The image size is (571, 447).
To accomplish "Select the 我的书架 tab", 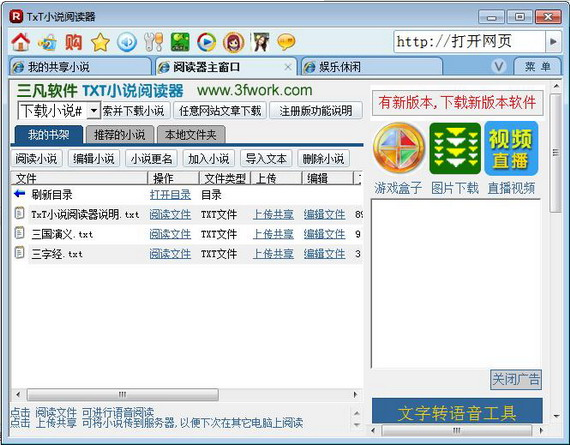I will [x=49, y=135].
